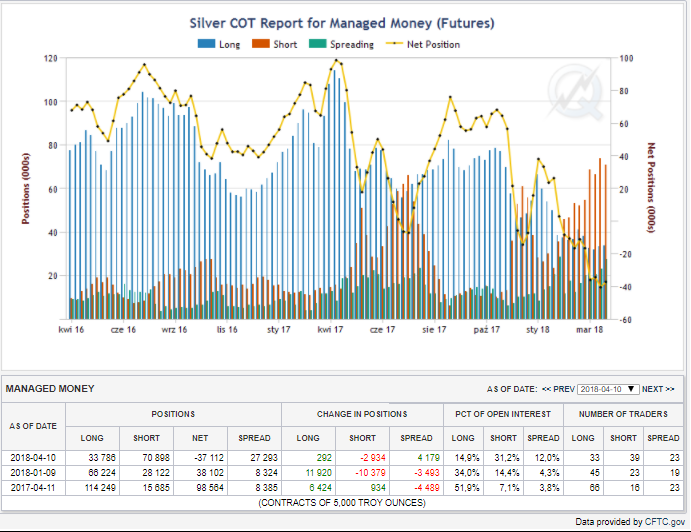The height and width of the screenshot is (532, 691).
Task: Click the net position value 38 102
Action: tap(210, 472)
